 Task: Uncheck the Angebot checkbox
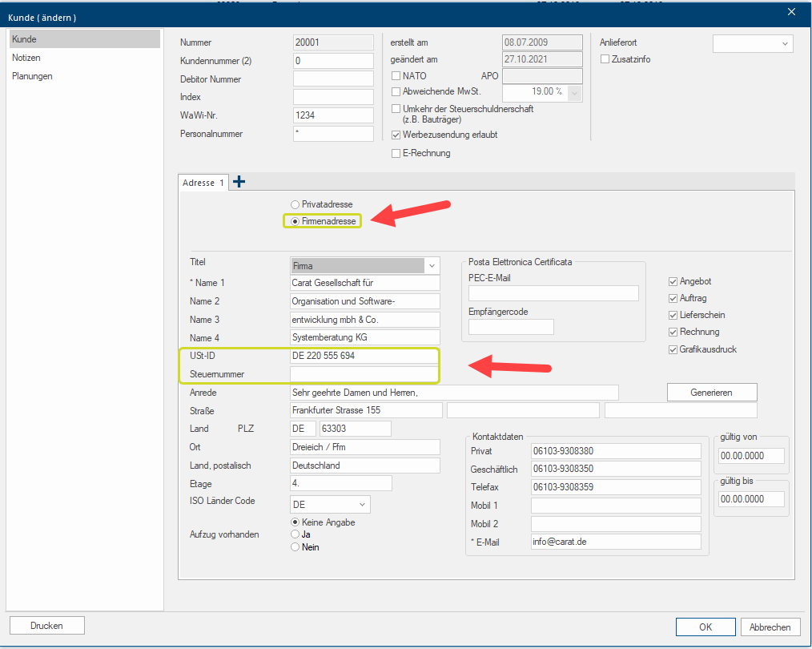[x=673, y=282]
